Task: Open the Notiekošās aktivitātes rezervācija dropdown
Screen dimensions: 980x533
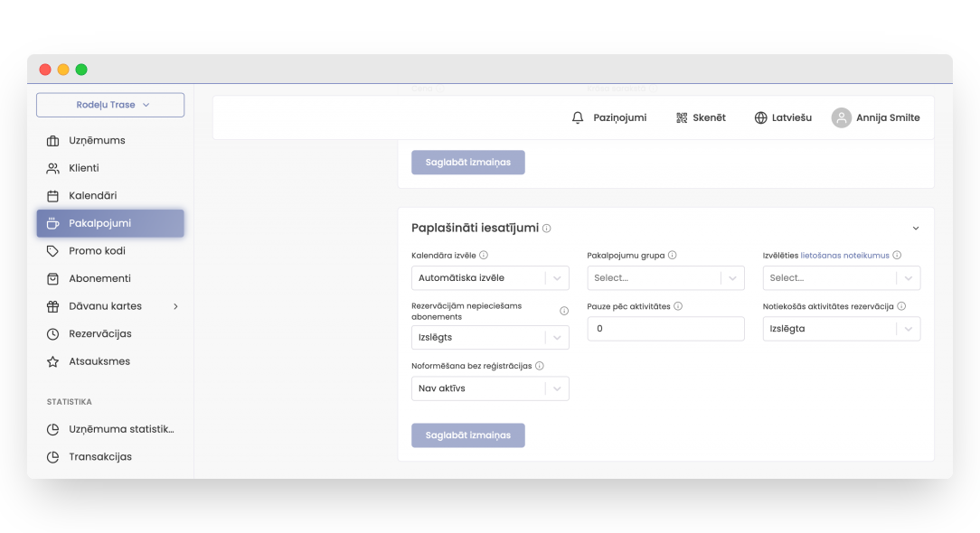Action: [x=841, y=329]
